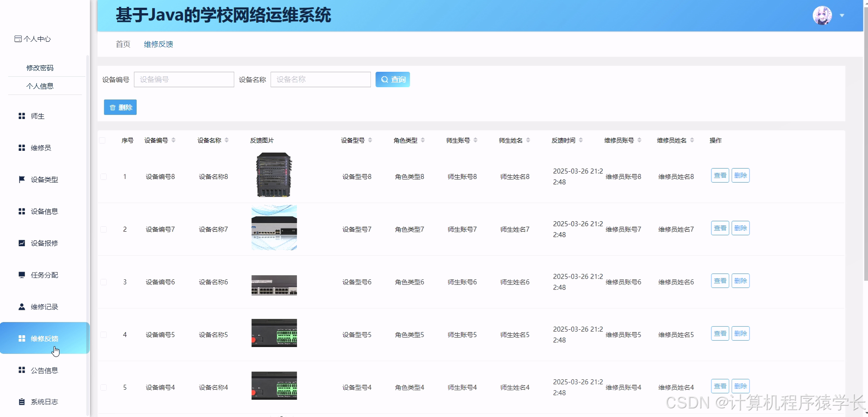Expand the 个人中心 sidebar section

click(32, 39)
